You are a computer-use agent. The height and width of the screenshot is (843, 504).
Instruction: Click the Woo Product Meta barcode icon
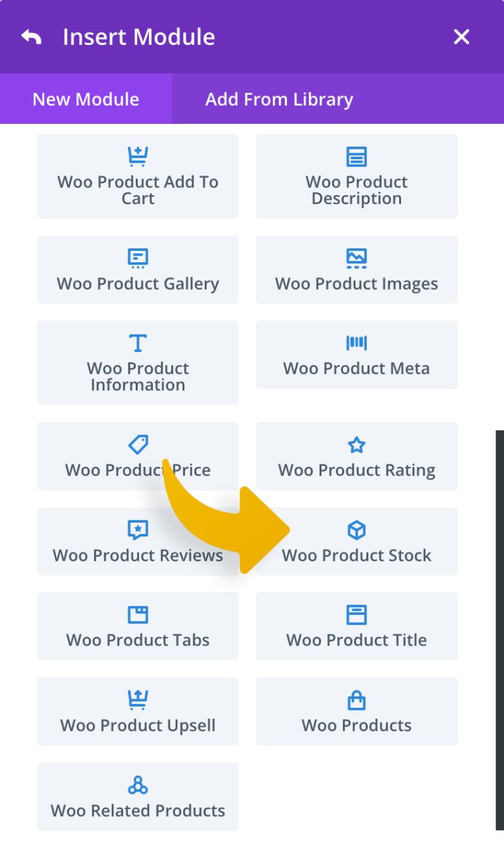(356, 342)
